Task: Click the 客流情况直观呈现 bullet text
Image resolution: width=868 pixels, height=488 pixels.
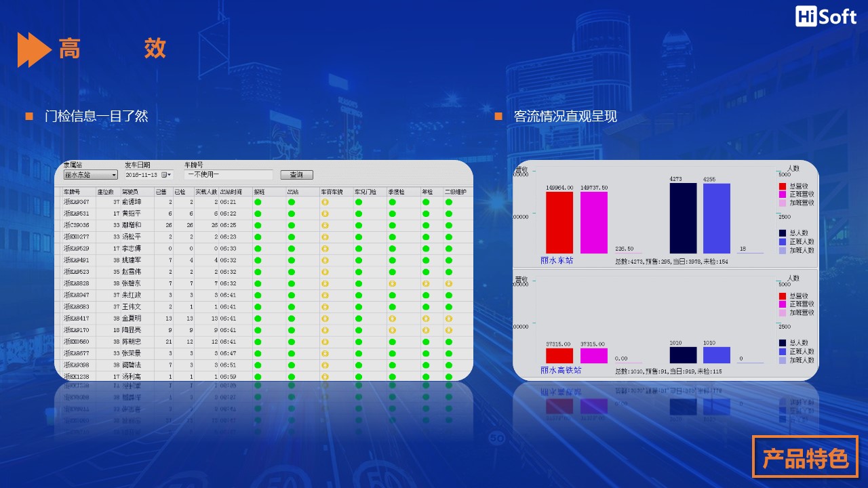Action: coord(566,117)
